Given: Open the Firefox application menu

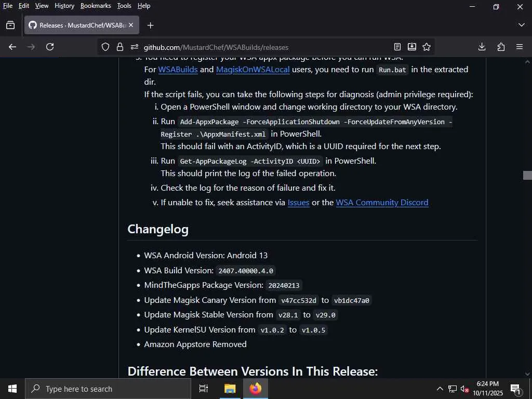Looking at the screenshot, I should point(520,47).
